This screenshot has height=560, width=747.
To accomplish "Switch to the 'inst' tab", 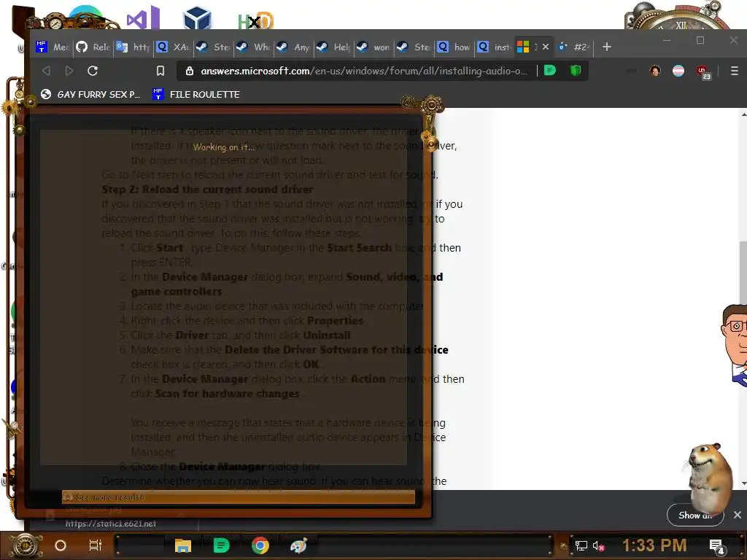I will (494, 47).
